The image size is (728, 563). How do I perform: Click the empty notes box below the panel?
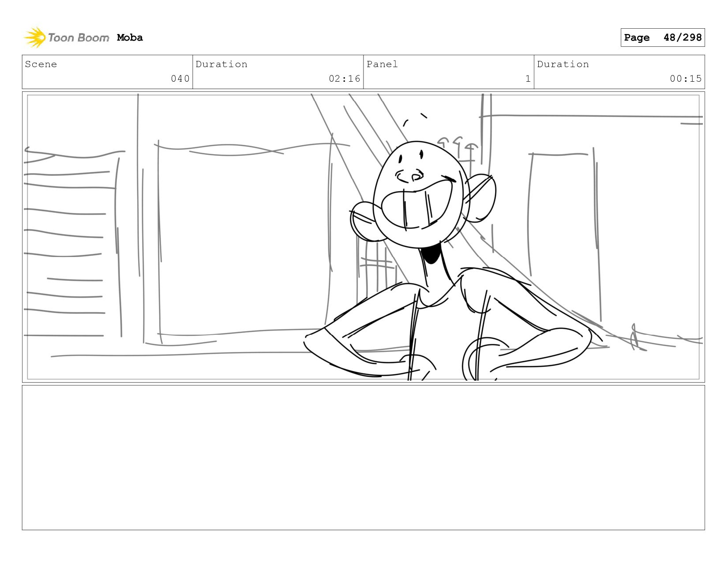click(x=363, y=457)
